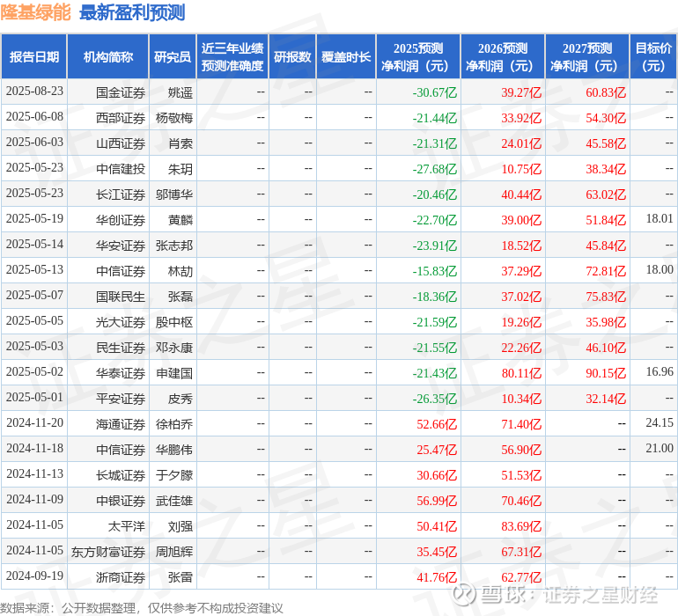Click the target price 16.96
Screen dimensions: 678x616
tap(660, 371)
